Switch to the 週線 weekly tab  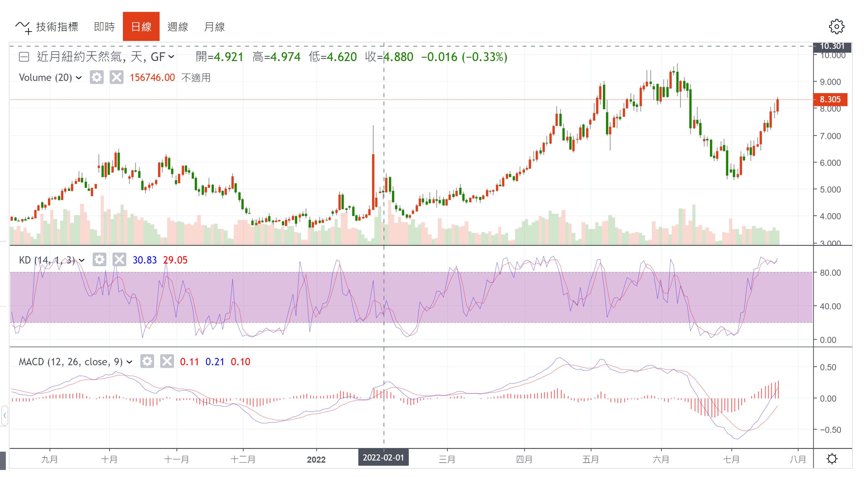(178, 27)
